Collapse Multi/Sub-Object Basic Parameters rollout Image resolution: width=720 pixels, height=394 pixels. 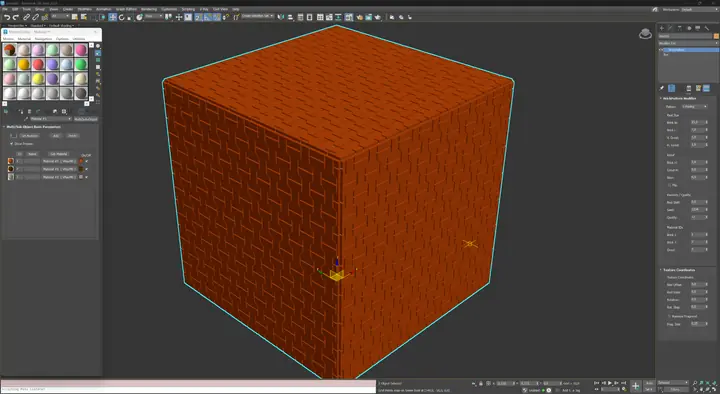[33, 127]
